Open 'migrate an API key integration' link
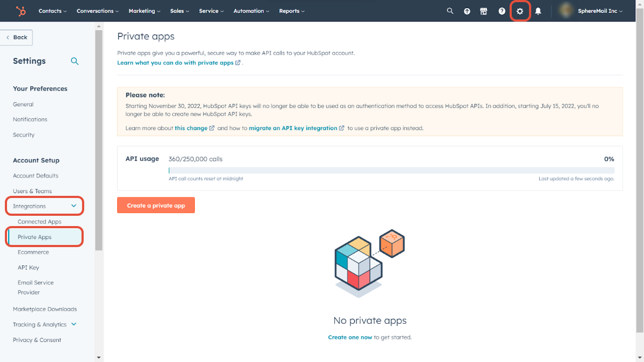The image size is (644, 362). coord(296,128)
